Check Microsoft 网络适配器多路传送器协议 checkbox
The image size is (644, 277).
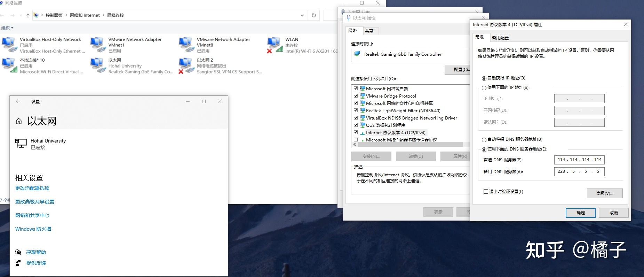356,140
